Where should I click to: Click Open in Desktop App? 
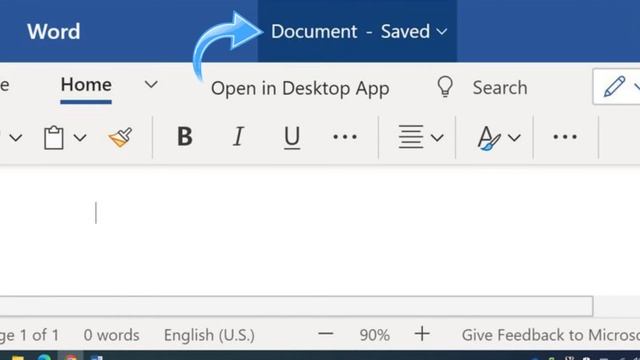click(300, 88)
